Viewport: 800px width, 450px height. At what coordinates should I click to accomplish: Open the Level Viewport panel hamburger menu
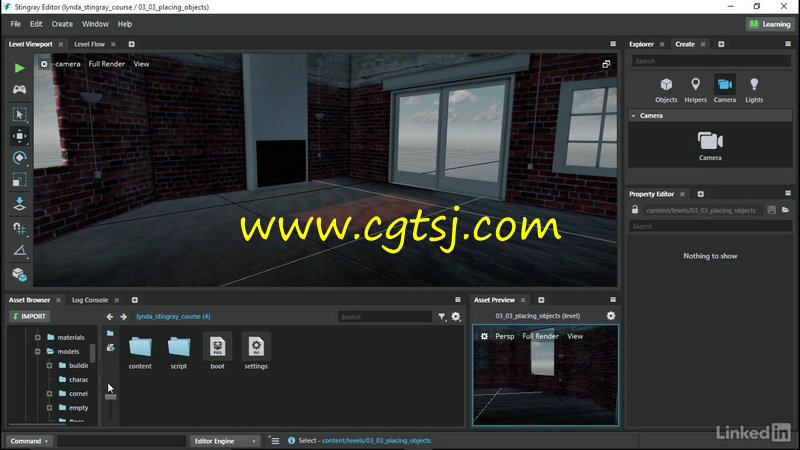pyautogui.click(x=613, y=44)
